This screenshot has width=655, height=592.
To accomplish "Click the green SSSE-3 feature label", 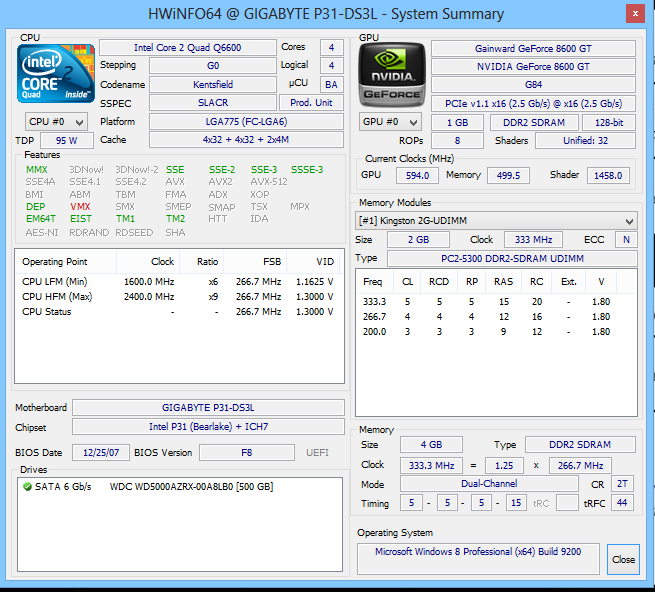I will click(x=307, y=170).
